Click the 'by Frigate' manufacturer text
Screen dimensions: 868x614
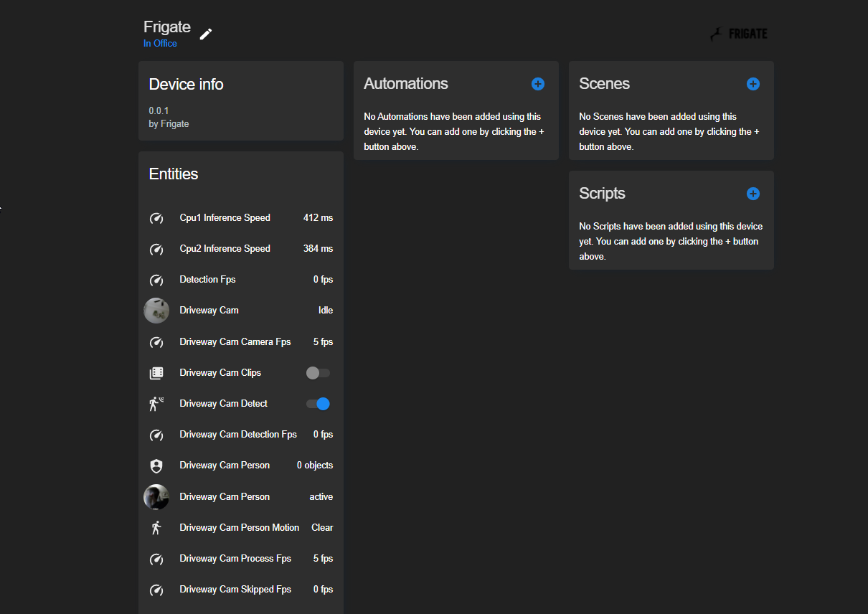[x=169, y=124]
